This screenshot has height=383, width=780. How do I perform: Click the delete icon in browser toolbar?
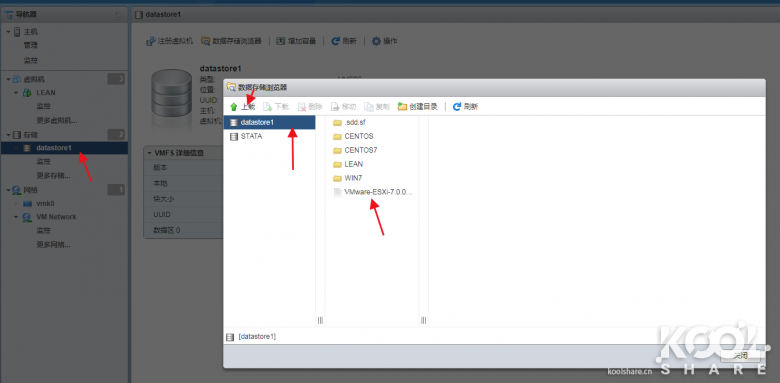click(301, 107)
